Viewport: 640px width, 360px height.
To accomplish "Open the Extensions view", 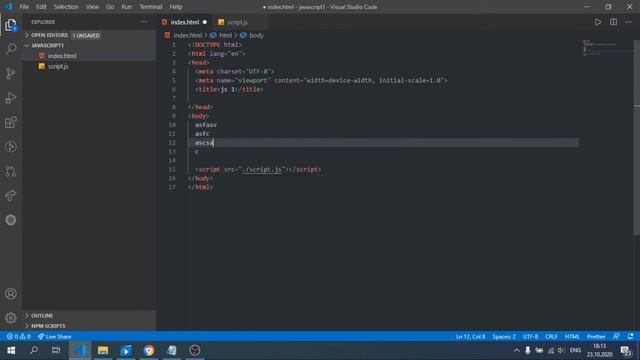I will pos(11,122).
